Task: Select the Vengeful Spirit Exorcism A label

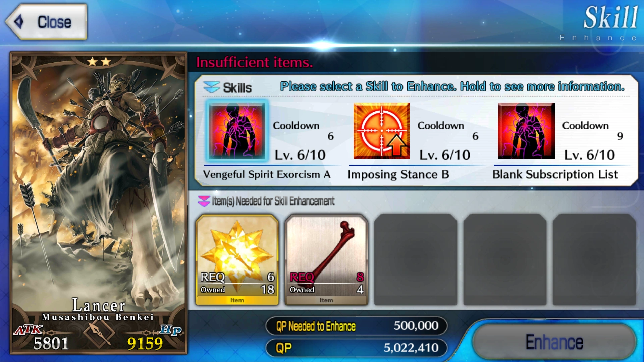Action: [x=267, y=174]
